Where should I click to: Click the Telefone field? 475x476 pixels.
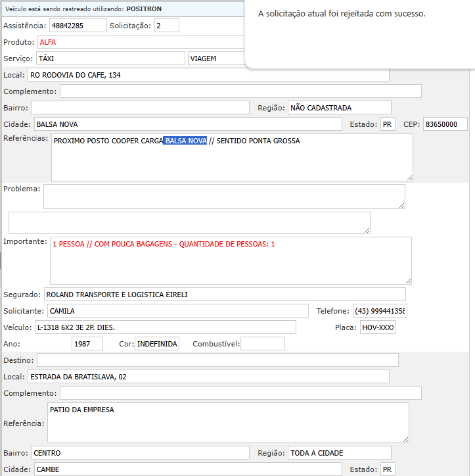coord(379,311)
